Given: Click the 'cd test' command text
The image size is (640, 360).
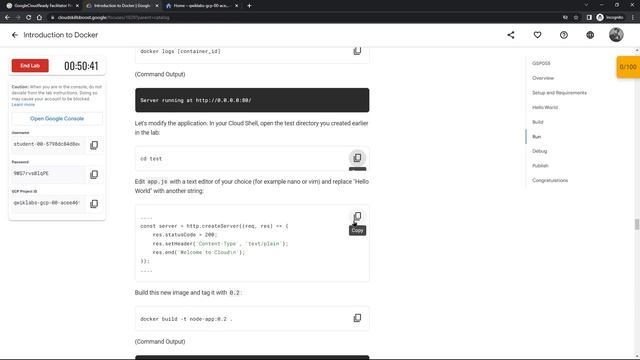Looking at the screenshot, I should click(x=151, y=159).
